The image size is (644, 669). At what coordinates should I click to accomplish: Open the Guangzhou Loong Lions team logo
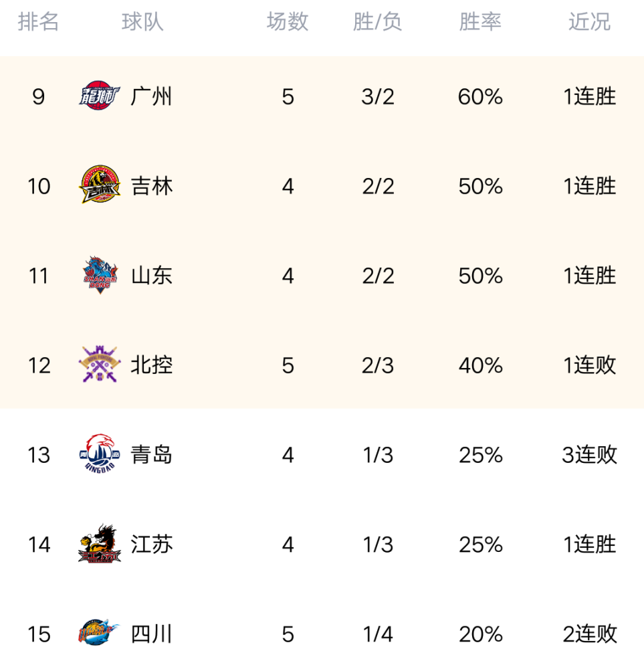tap(100, 96)
